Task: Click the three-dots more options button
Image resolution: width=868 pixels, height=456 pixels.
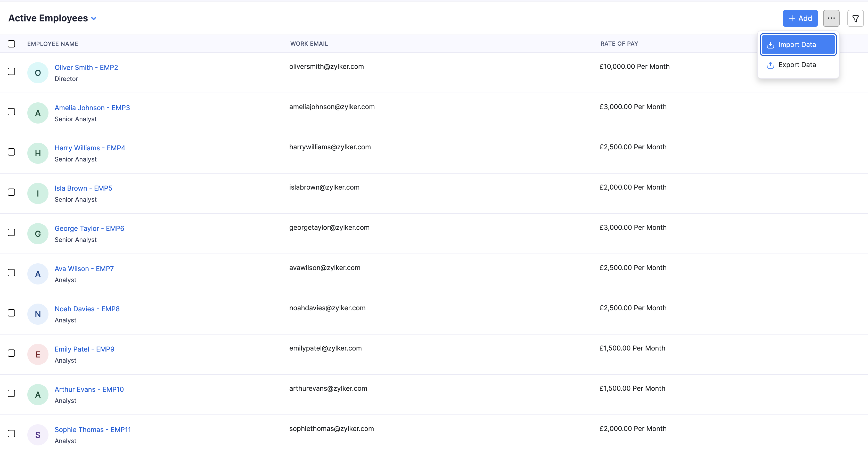Action: coord(831,18)
